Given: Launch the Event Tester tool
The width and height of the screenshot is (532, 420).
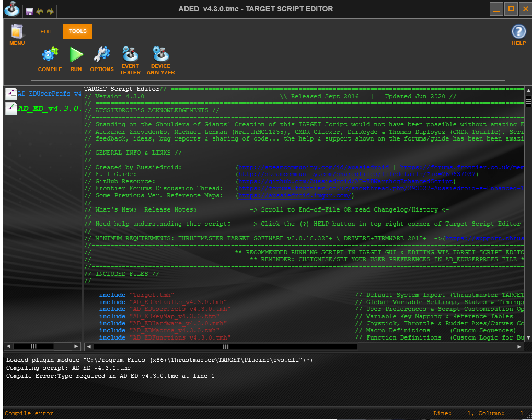Looking at the screenshot, I should click(x=130, y=54).
